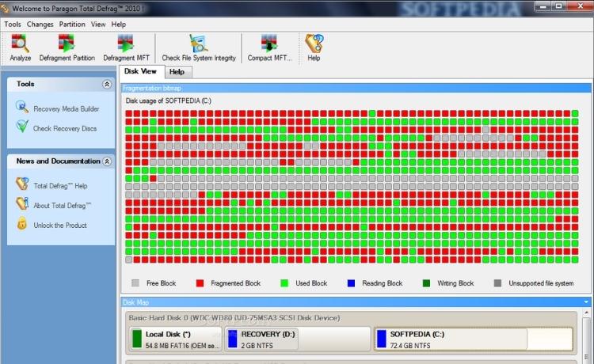Click the 'Unsupported file system' legend label
This screenshot has height=364, width=594.
pos(541,283)
